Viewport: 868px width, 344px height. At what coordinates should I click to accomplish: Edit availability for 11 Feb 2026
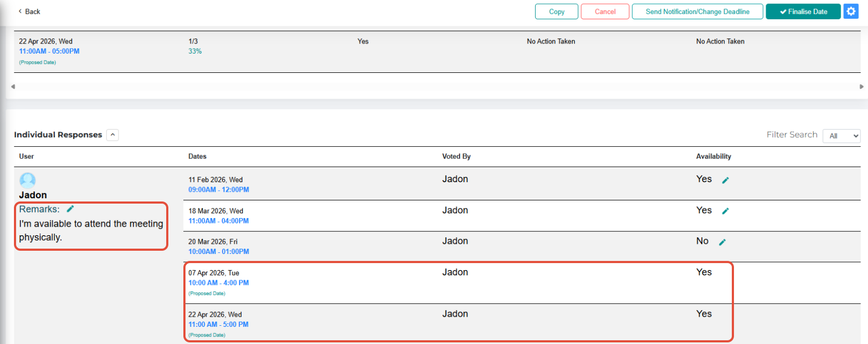click(x=725, y=180)
